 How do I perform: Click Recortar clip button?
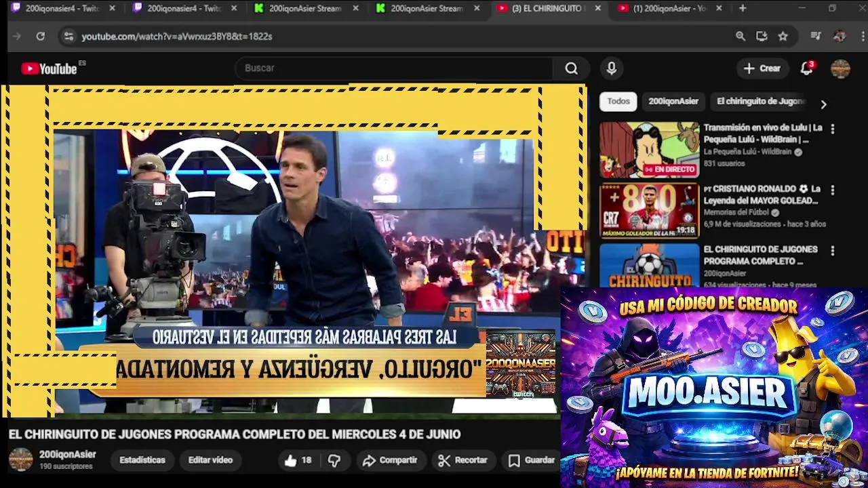coord(462,460)
